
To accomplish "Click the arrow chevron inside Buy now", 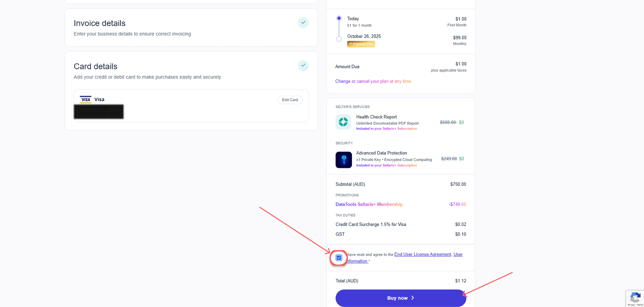I will [413, 298].
